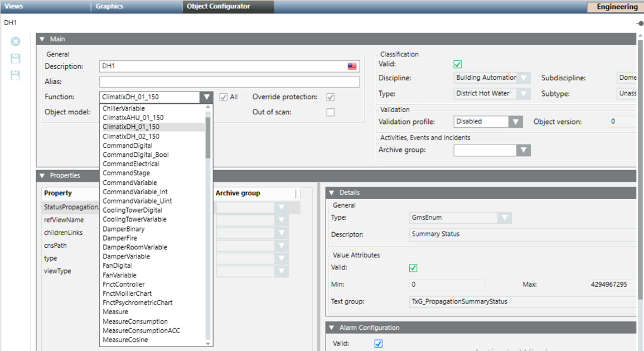Viewport: 644px width, 351px height.
Task: Click the discard changes X icon
Action: [x=16, y=41]
